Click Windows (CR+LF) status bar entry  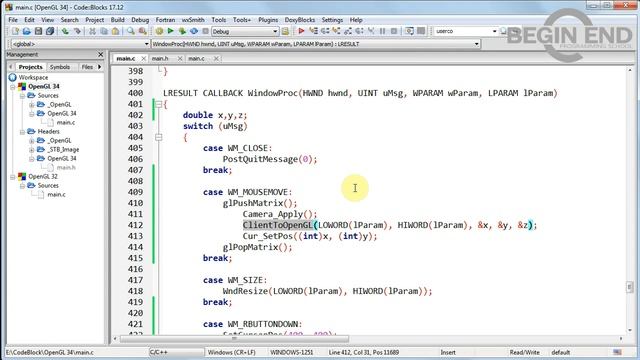pyautogui.click(x=231, y=352)
